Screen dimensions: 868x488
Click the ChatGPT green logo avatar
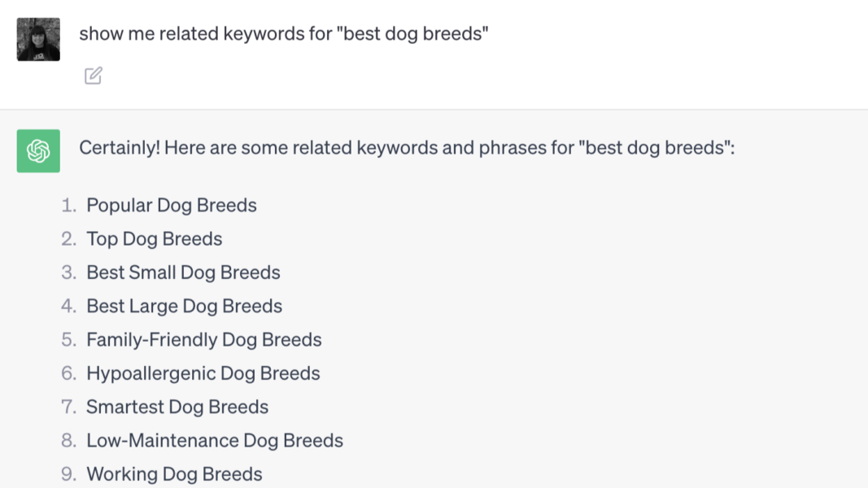coord(37,150)
